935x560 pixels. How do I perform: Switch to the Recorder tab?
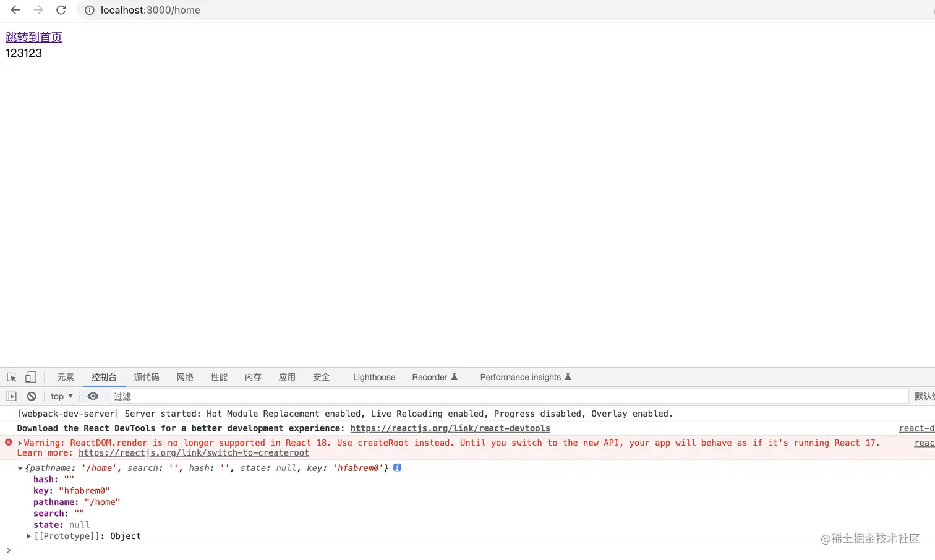tap(435, 377)
